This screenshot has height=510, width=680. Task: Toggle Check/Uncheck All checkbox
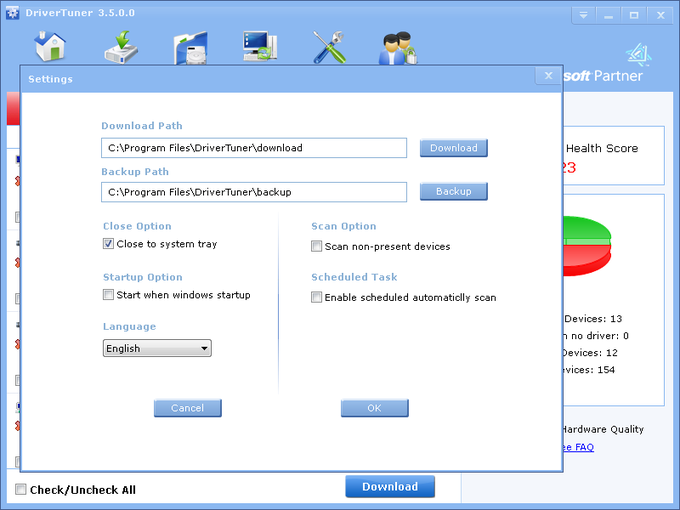coord(20,489)
